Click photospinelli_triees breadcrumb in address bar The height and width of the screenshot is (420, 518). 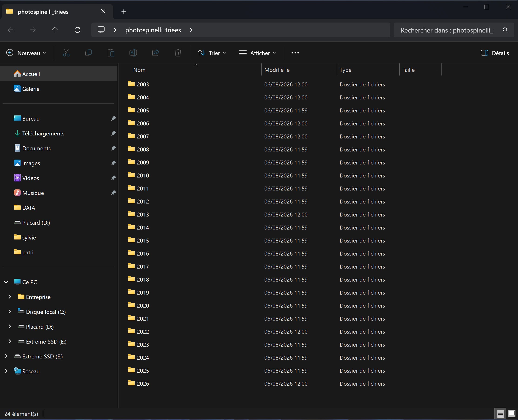(153, 30)
